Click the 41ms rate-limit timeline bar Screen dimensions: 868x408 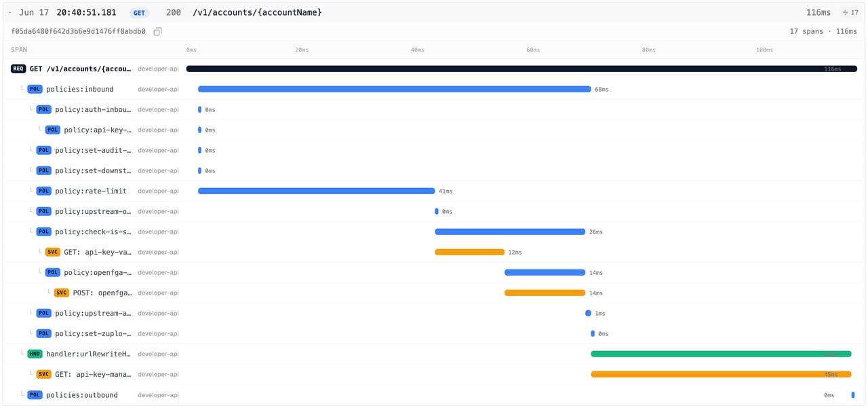pos(316,191)
